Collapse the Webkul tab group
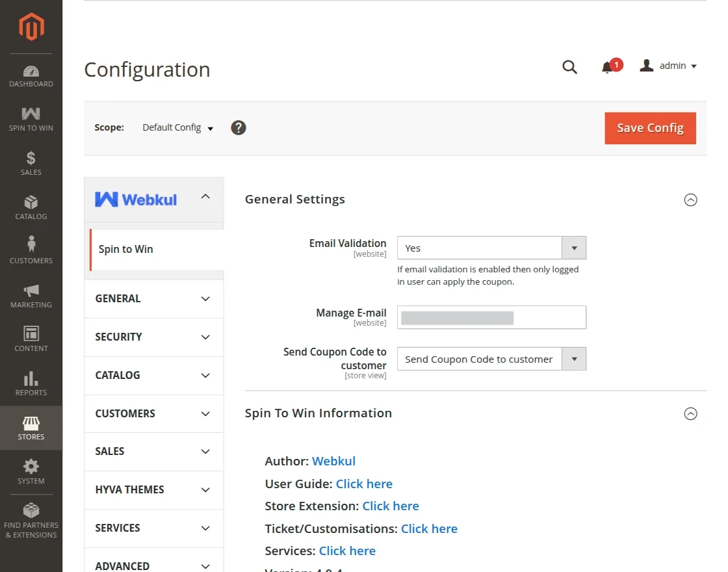728x572 pixels. tap(205, 196)
